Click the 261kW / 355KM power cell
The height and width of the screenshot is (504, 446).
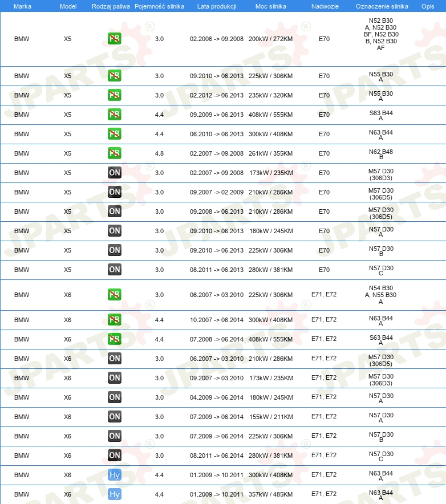tap(271, 153)
